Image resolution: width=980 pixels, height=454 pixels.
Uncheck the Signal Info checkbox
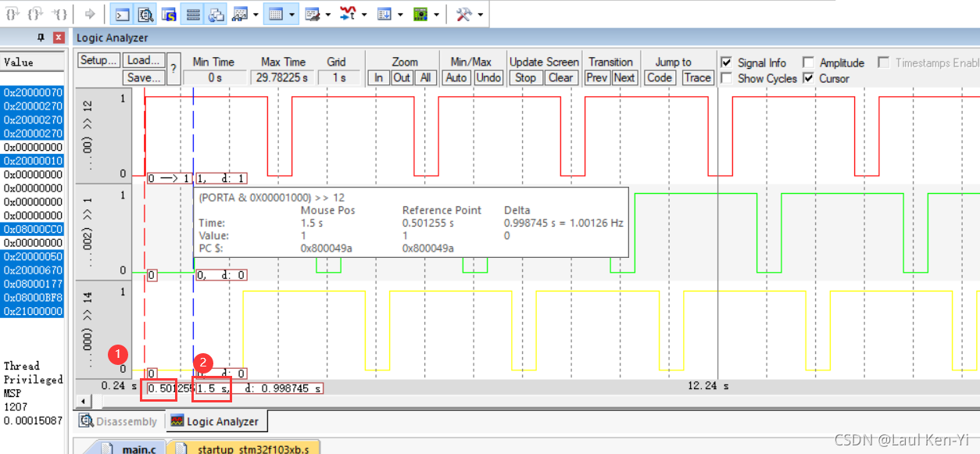(726, 63)
